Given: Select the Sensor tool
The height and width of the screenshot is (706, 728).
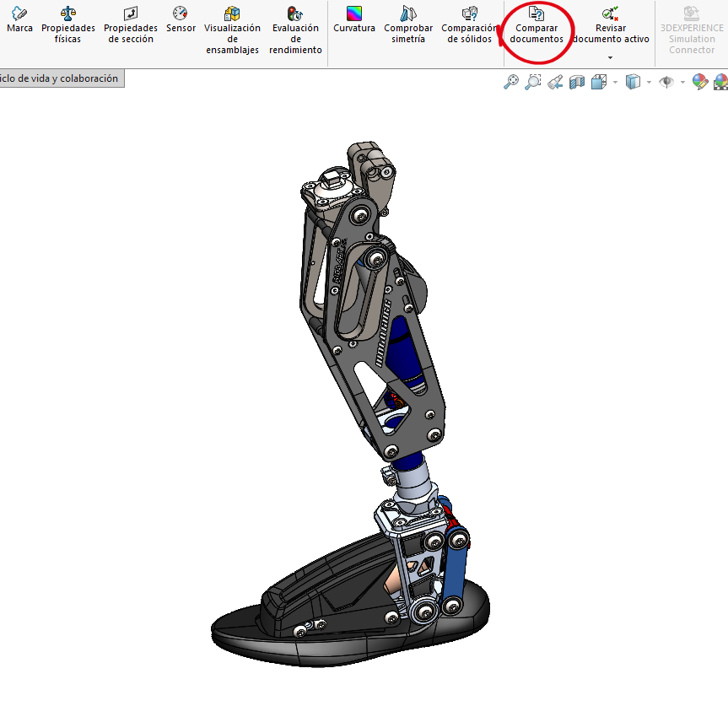Looking at the screenshot, I should pyautogui.click(x=181, y=21).
